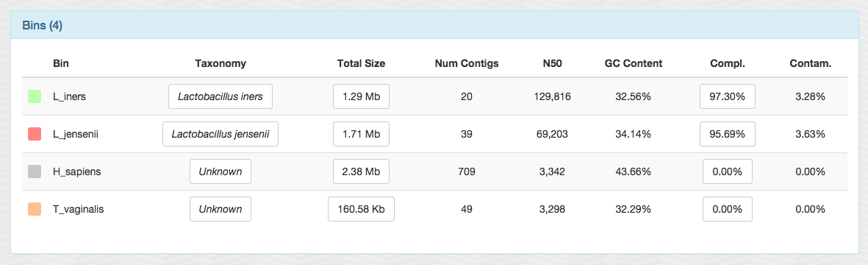Open the Lactobacillus jensenii taxonomy button

coord(220,134)
